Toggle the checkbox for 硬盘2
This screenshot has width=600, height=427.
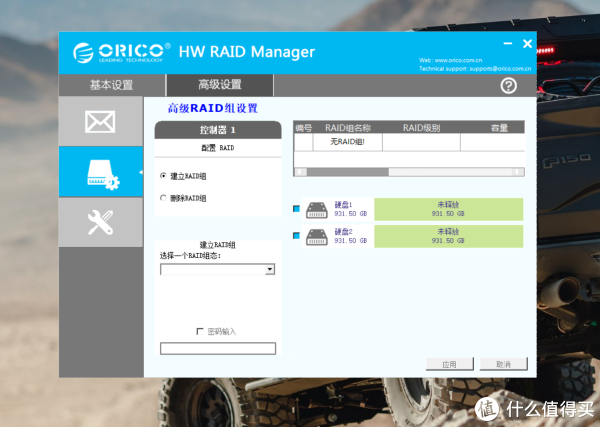click(296, 237)
